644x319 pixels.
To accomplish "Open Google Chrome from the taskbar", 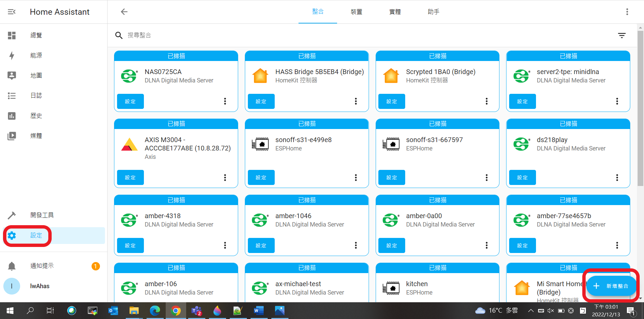I will click(175, 311).
